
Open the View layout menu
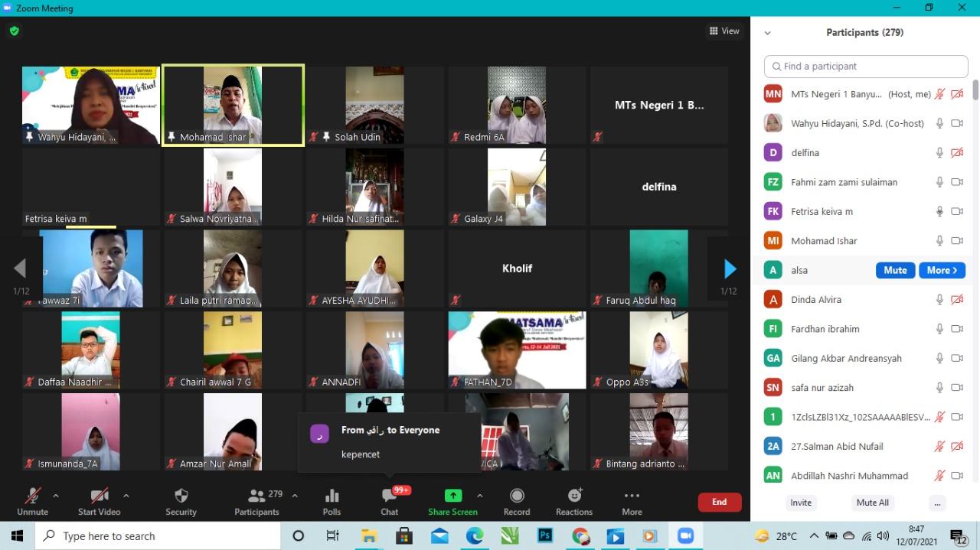tap(724, 31)
